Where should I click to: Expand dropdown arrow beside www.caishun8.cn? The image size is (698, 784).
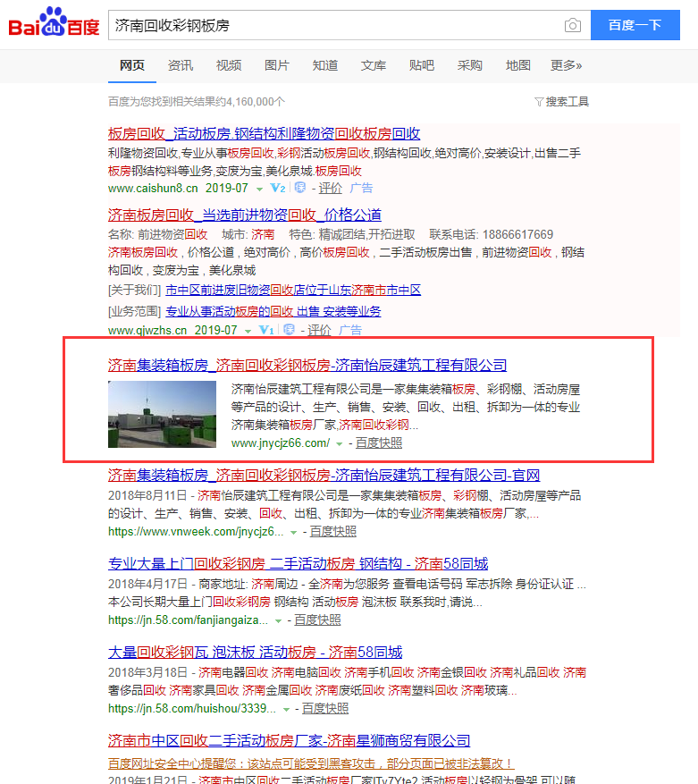(259, 190)
